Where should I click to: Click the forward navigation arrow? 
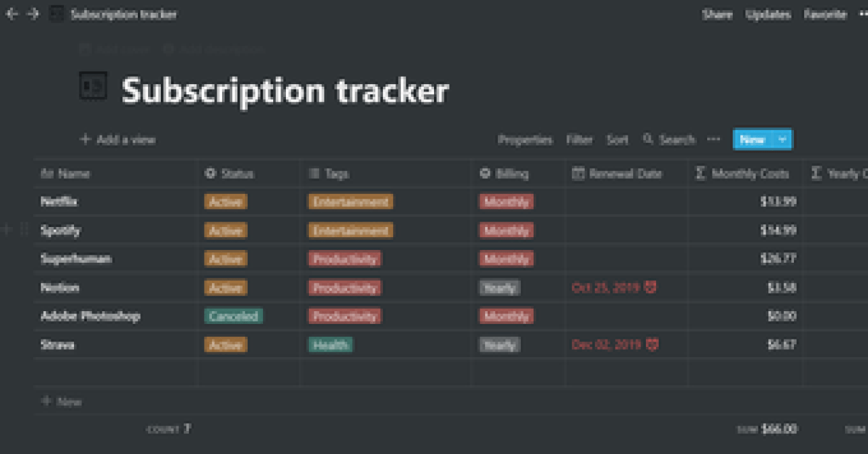click(33, 14)
